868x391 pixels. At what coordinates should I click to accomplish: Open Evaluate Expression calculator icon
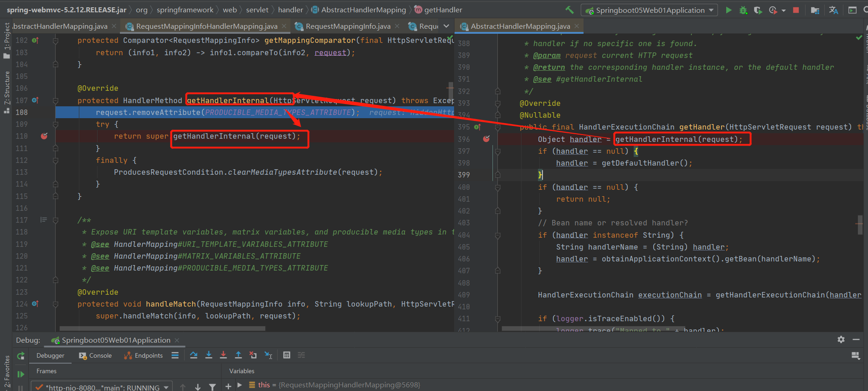click(287, 355)
